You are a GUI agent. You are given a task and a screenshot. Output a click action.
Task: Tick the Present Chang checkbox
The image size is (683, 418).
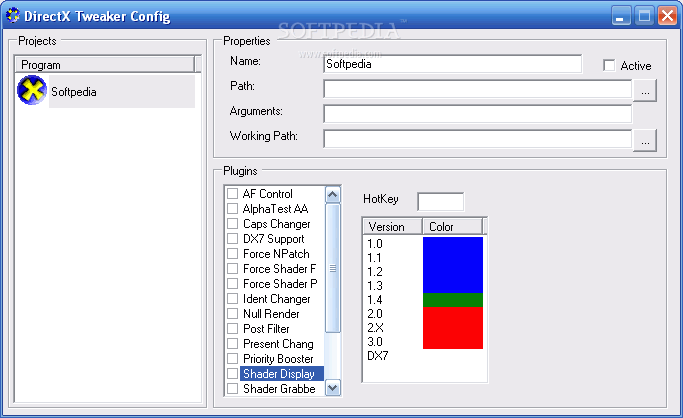233,344
